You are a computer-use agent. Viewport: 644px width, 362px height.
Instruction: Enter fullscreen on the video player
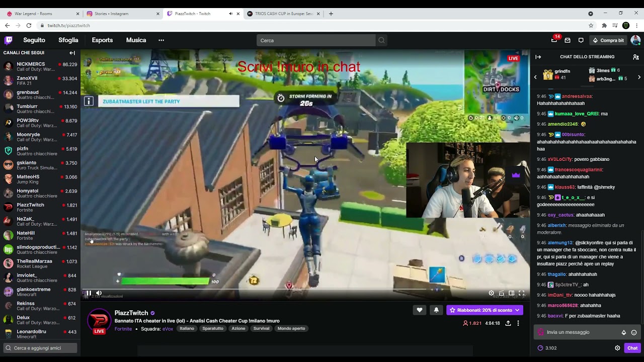tap(522, 293)
